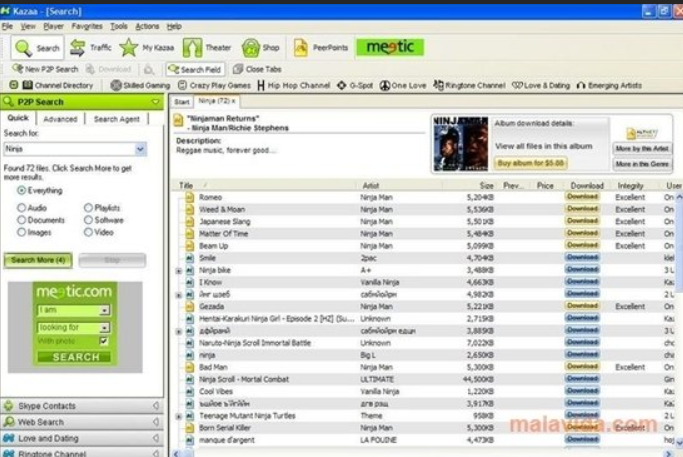Viewport: 683px width, 457px height.
Task: Download the Romeo track
Action: coord(582,197)
